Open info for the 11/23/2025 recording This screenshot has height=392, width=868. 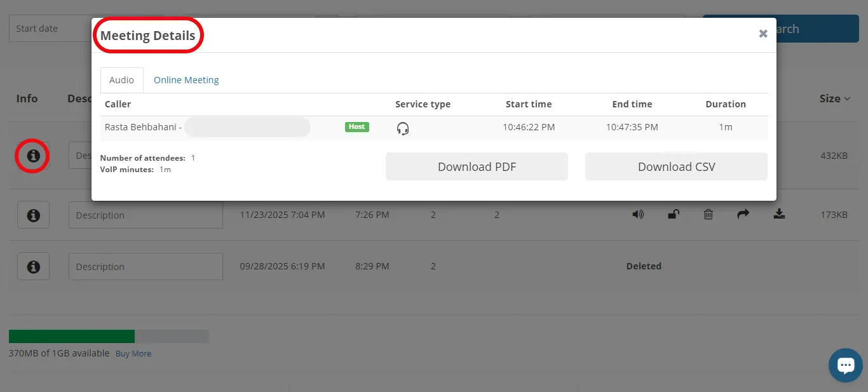point(33,215)
